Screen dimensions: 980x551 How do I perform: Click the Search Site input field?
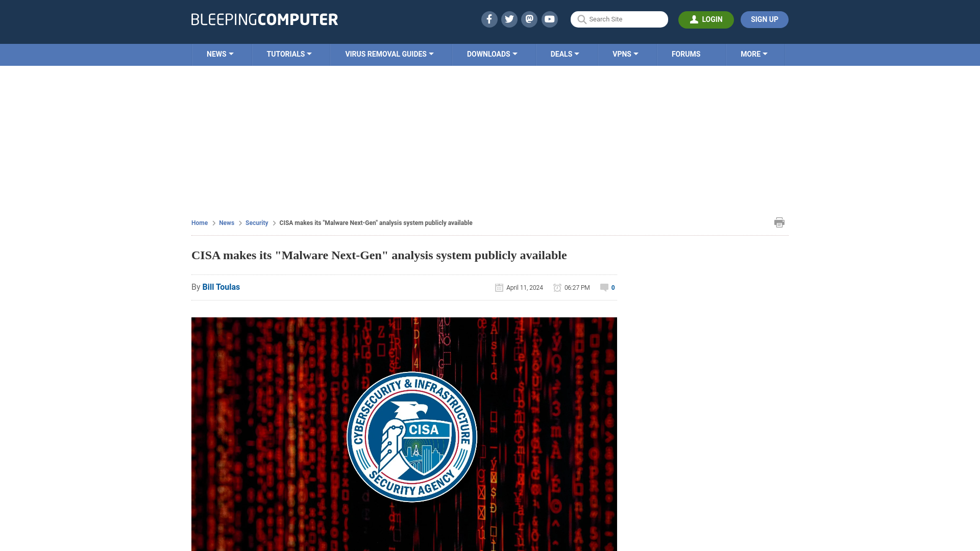click(619, 19)
